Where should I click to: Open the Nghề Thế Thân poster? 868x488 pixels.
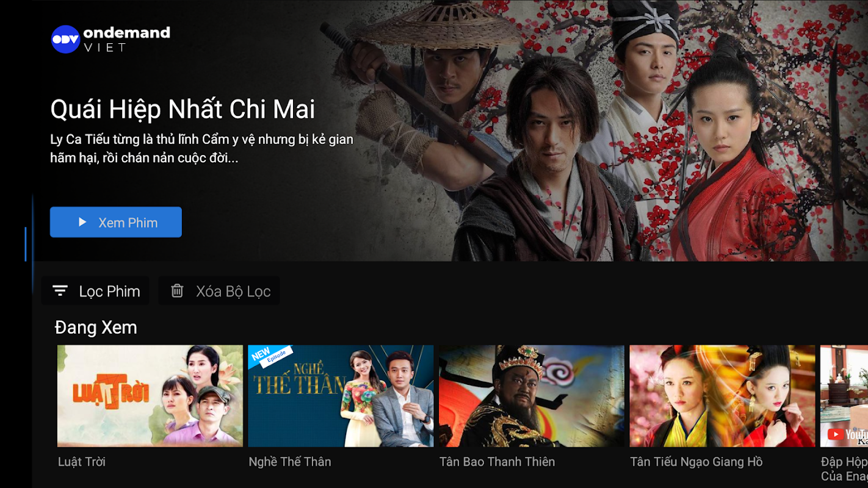click(x=341, y=396)
